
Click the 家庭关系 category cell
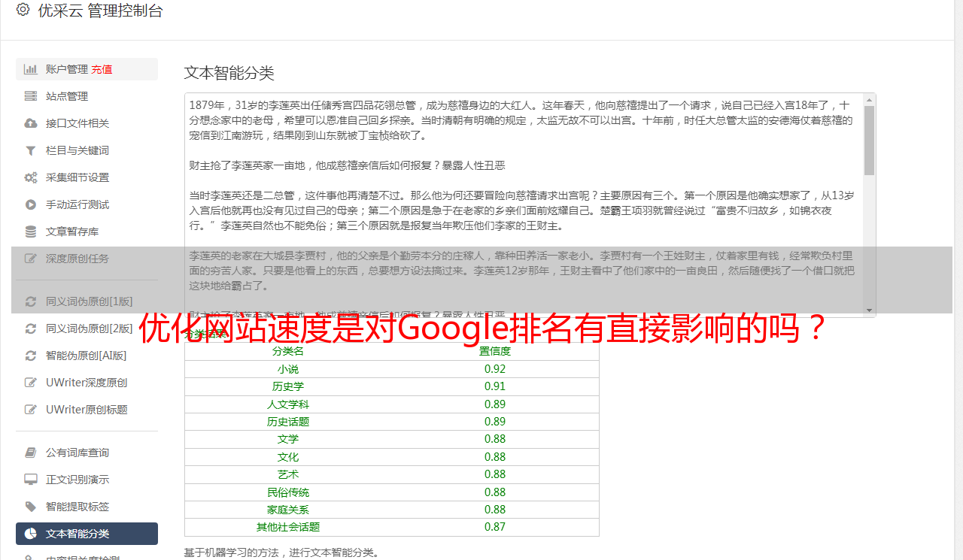click(x=287, y=510)
